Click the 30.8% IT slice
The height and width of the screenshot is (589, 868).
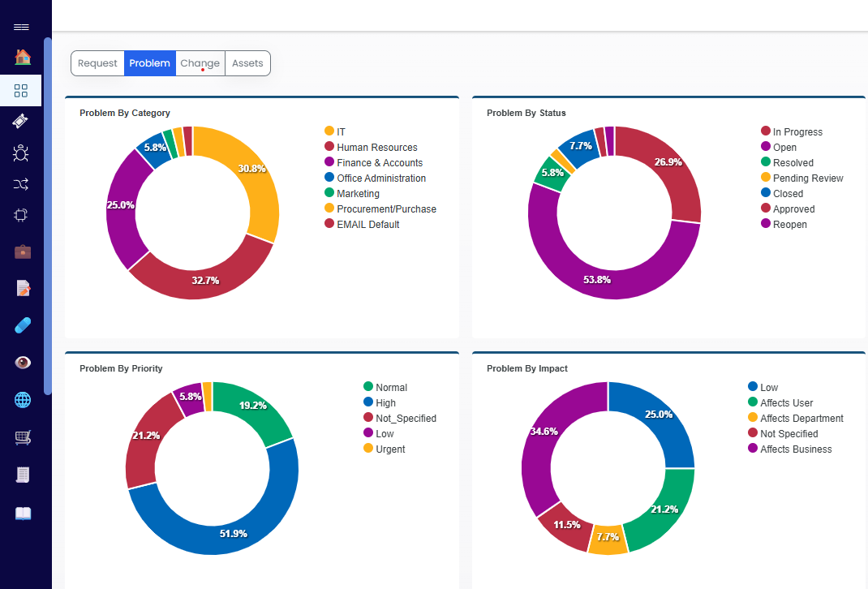click(x=251, y=169)
